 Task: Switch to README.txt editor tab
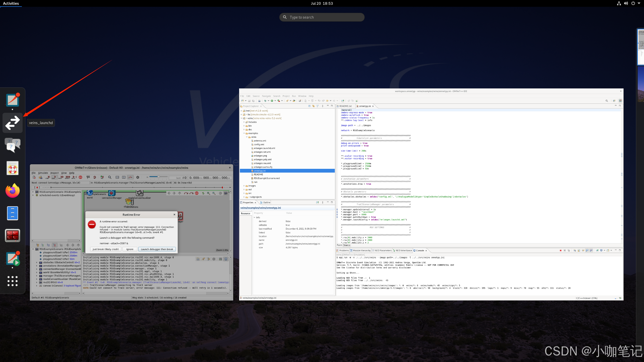coord(345,106)
